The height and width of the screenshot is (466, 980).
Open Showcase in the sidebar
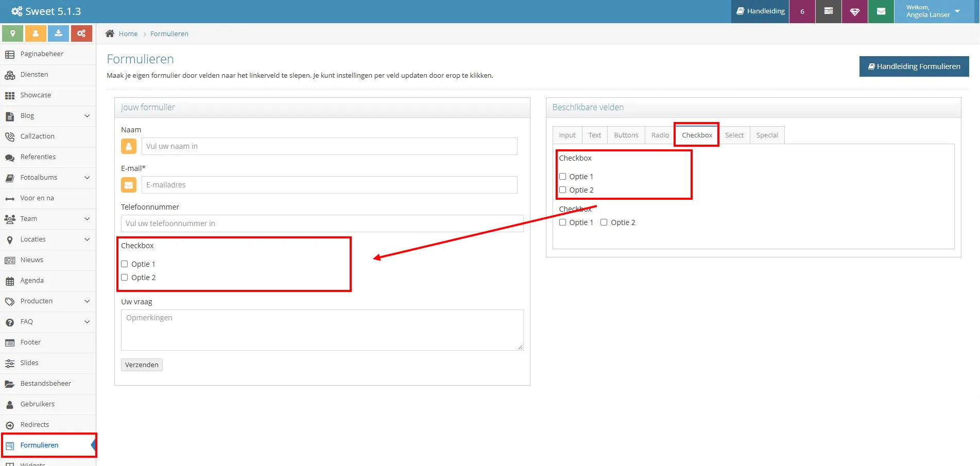pyautogui.click(x=48, y=95)
